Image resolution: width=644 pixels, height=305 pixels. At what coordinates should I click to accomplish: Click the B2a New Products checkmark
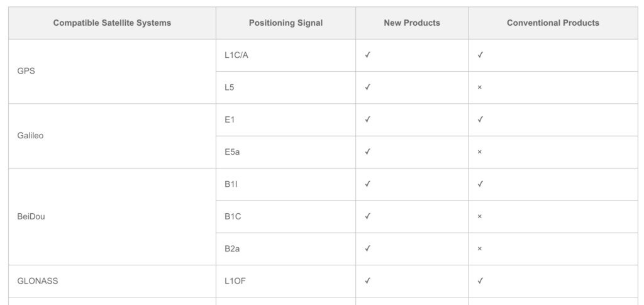(x=367, y=248)
